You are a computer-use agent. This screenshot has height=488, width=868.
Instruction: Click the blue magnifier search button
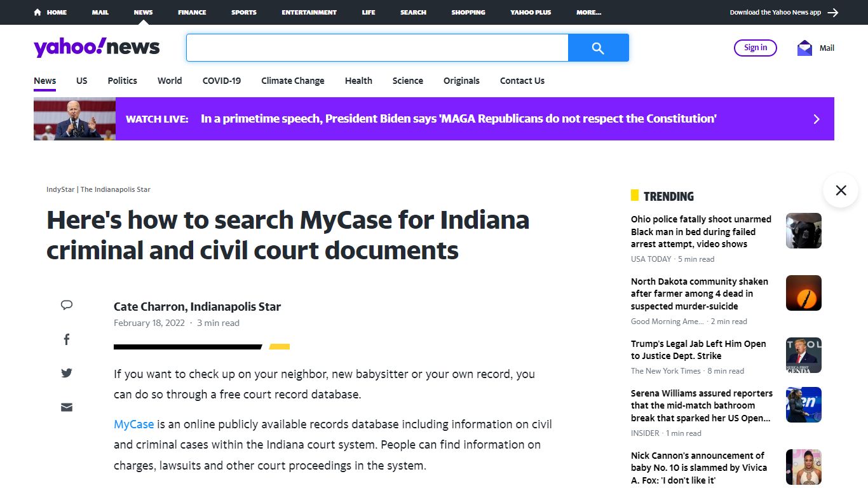pos(598,48)
